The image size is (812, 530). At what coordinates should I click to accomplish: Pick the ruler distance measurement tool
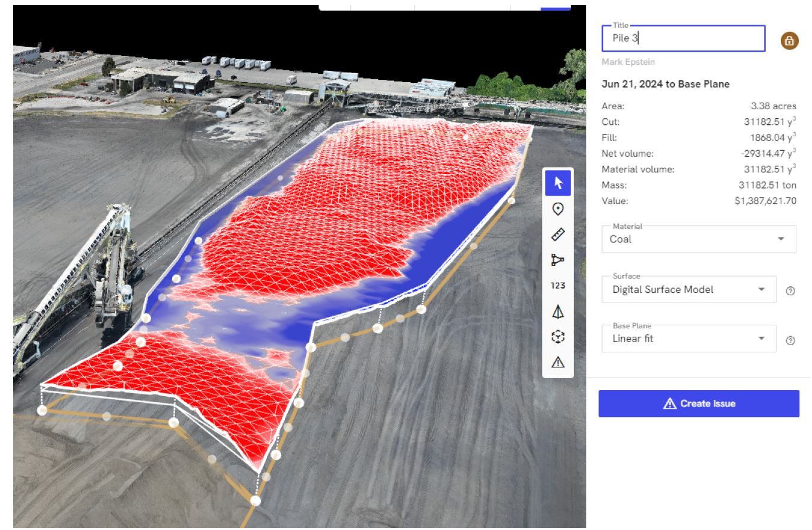pyautogui.click(x=558, y=235)
